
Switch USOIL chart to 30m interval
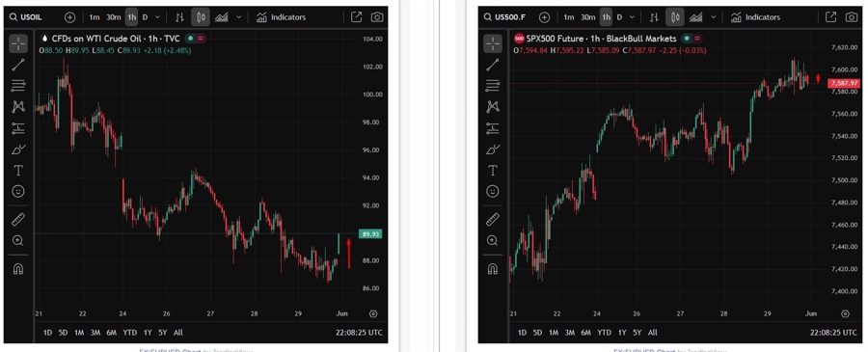click(114, 17)
